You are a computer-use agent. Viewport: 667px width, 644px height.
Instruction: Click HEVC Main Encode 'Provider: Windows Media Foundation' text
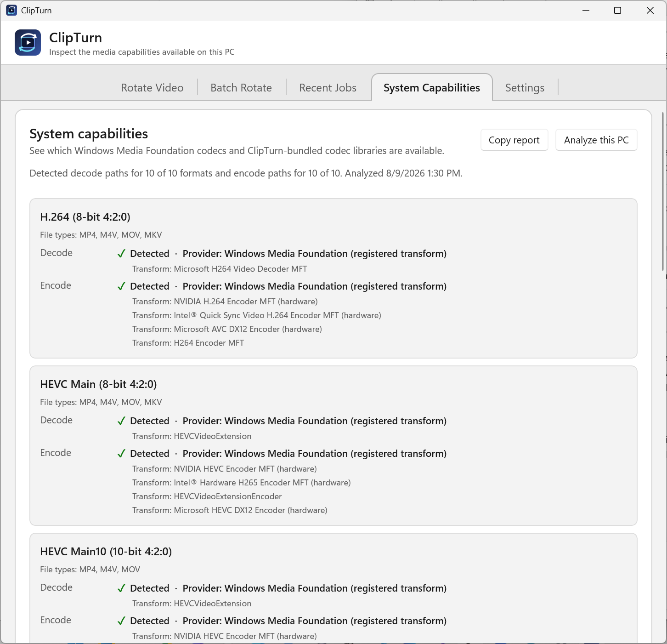[315, 454]
